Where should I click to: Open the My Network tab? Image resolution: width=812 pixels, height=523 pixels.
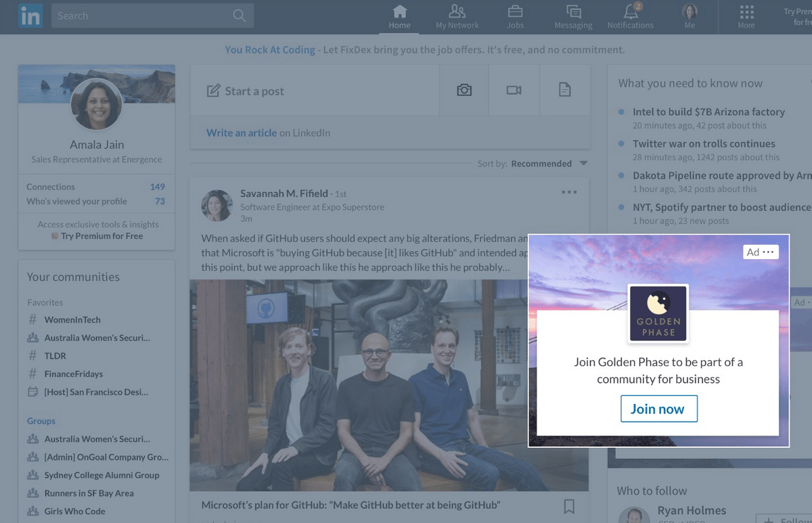(x=457, y=17)
